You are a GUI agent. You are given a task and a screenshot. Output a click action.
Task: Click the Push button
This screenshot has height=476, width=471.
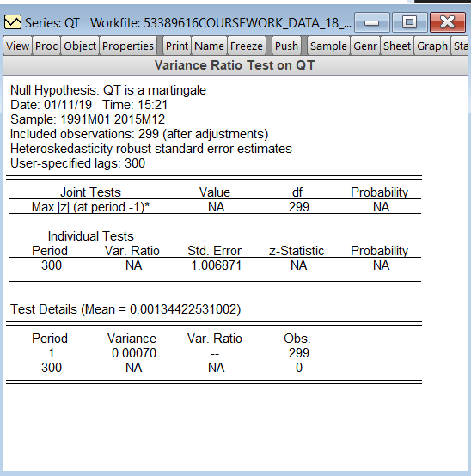click(x=286, y=46)
